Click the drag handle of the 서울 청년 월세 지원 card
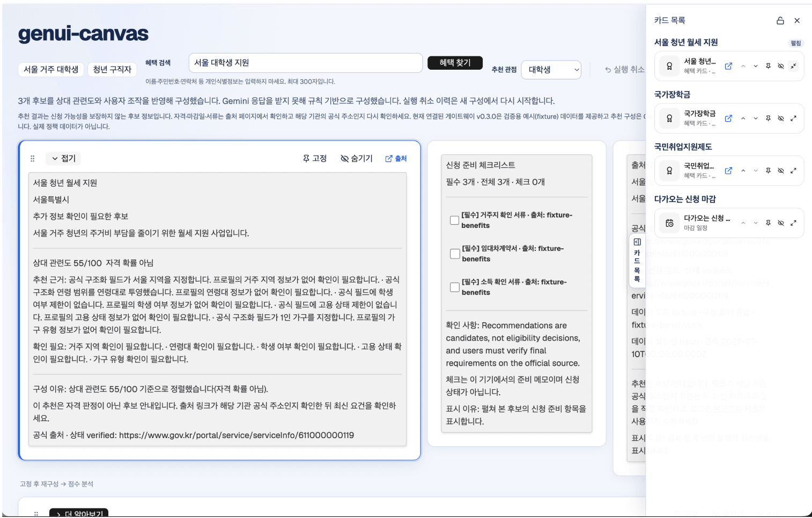The width and height of the screenshot is (812, 518). tap(33, 159)
